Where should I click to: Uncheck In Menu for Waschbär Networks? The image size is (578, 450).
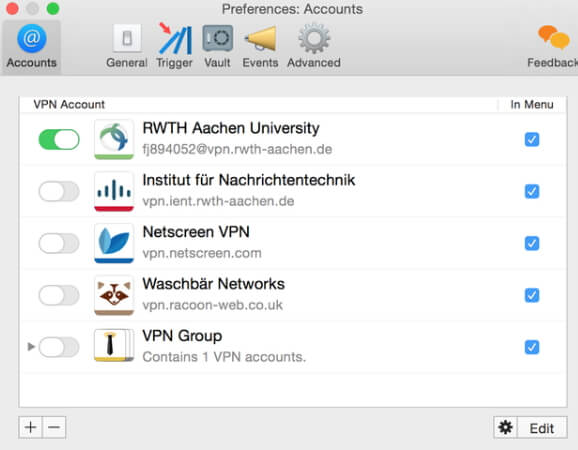click(532, 295)
